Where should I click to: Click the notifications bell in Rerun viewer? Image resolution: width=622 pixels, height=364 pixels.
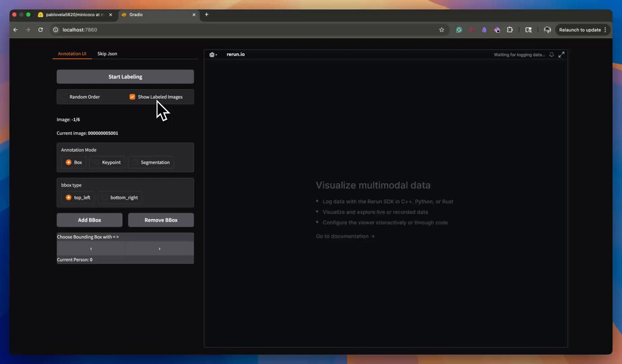click(552, 54)
